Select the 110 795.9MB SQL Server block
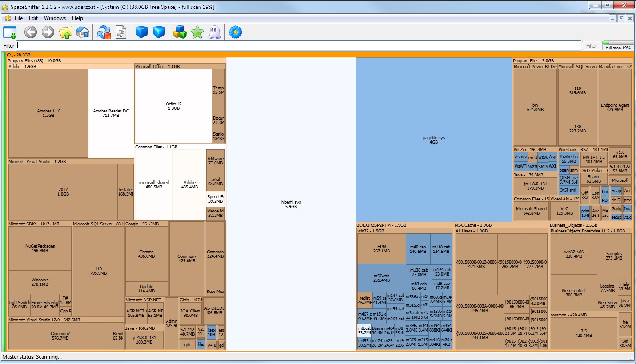The width and height of the screenshot is (636, 364). pos(98,271)
